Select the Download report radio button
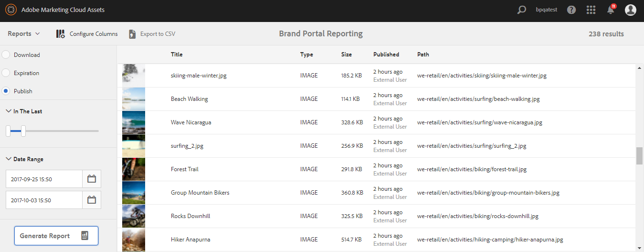The image size is (644, 252). tap(6, 55)
